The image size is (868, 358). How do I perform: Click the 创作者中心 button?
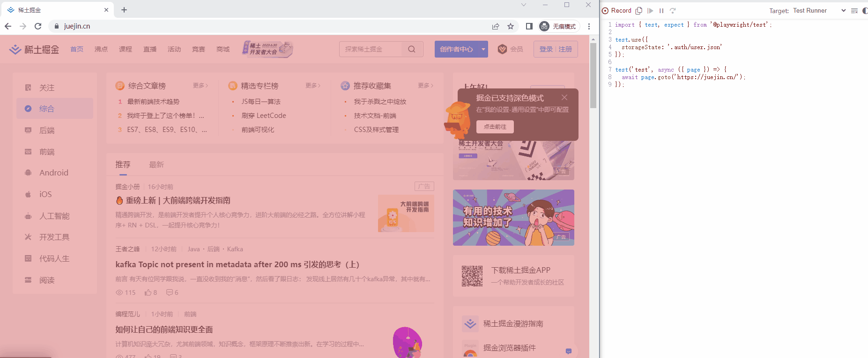pyautogui.click(x=456, y=49)
